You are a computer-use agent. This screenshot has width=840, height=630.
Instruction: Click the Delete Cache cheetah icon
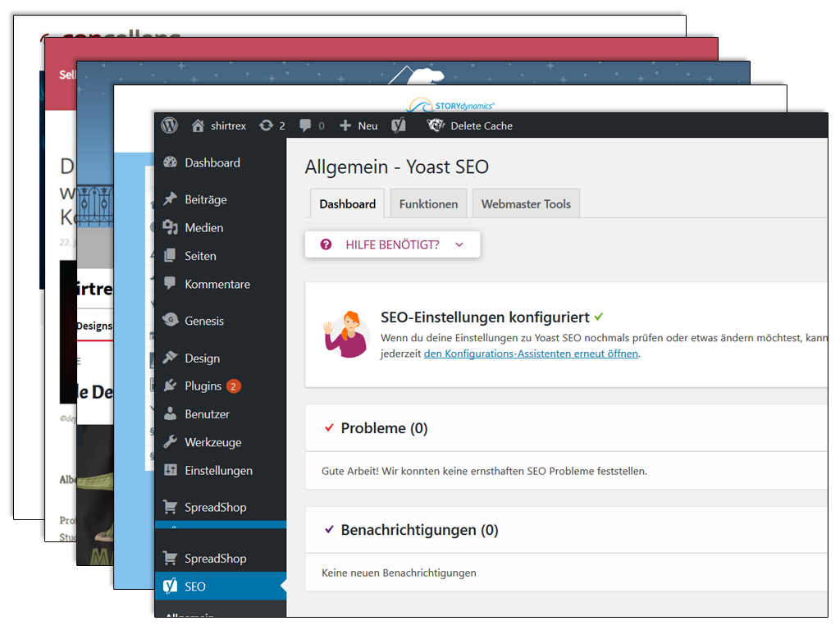point(436,126)
